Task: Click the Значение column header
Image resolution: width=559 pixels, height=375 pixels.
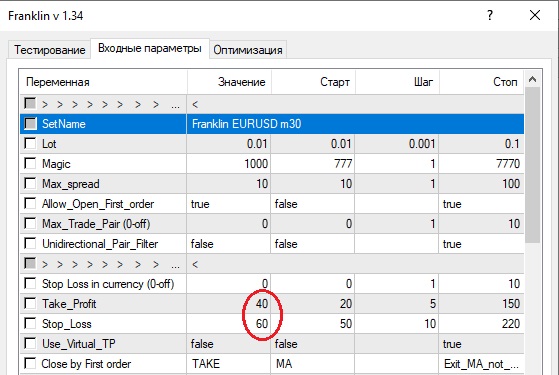Action: [x=229, y=82]
